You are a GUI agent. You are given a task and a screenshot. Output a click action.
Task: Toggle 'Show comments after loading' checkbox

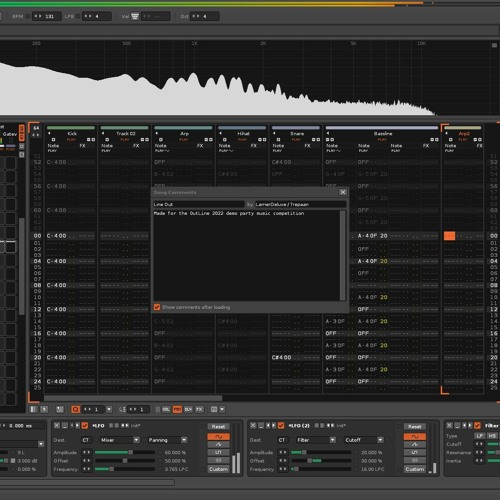[x=157, y=307]
